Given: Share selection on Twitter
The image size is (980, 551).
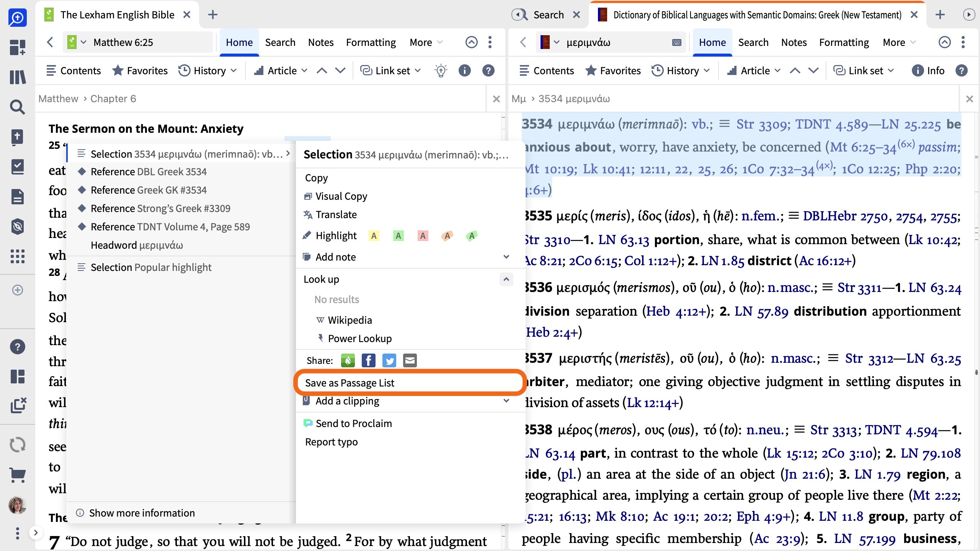Looking at the screenshot, I should click(x=389, y=360).
